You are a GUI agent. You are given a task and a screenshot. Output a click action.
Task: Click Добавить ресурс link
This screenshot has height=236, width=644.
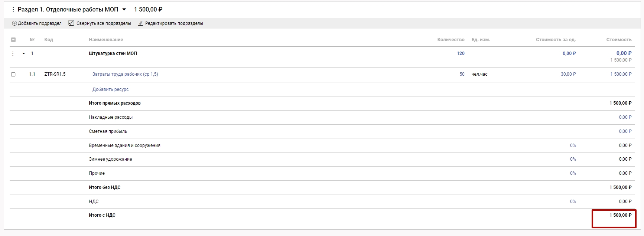[x=110, y=89]
